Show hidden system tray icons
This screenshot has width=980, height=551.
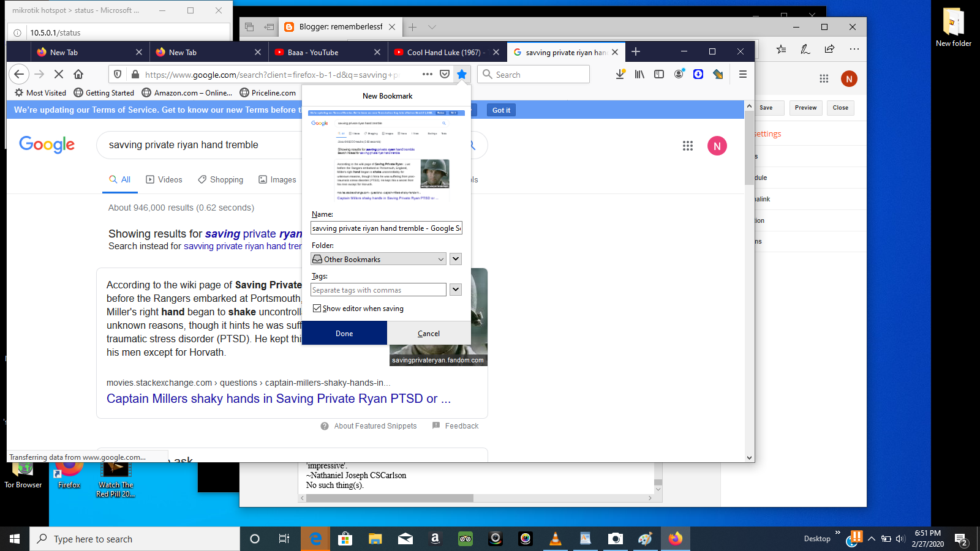[x=872, y=539]
